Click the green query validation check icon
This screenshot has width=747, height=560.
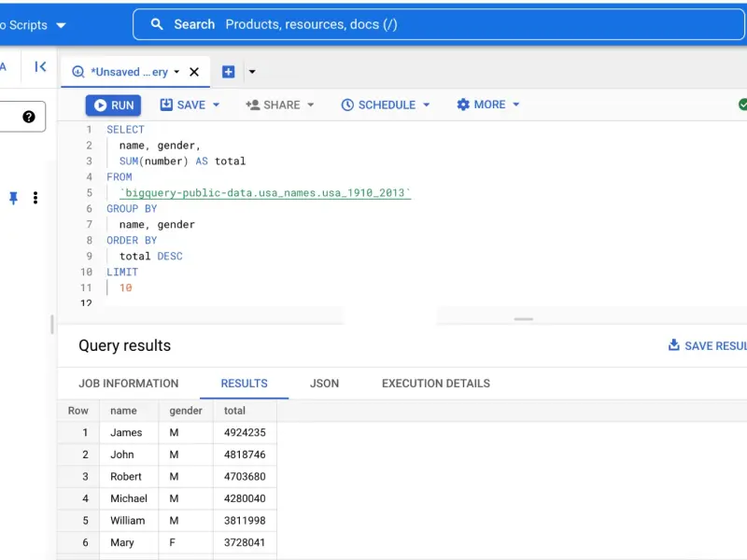pyautogui.click(x=742, y=105)
